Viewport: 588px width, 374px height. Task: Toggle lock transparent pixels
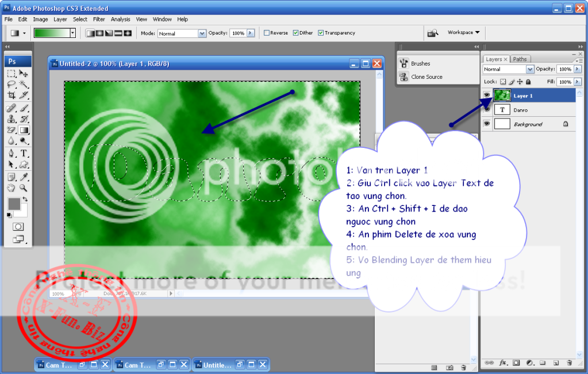(503, 82)
